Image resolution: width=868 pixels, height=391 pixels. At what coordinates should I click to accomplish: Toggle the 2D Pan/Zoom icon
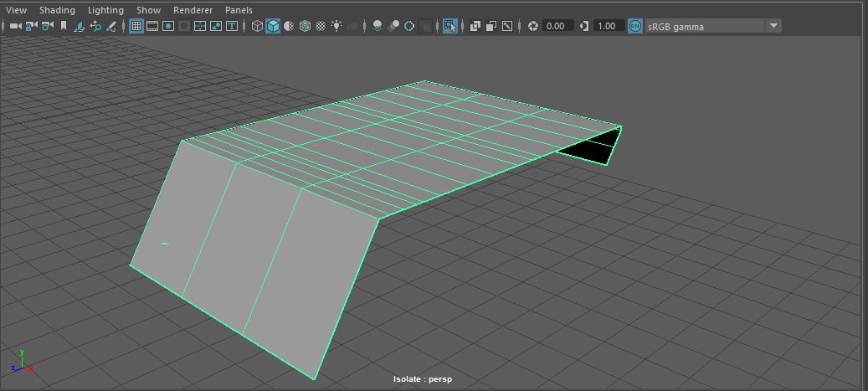pos(95,26)
